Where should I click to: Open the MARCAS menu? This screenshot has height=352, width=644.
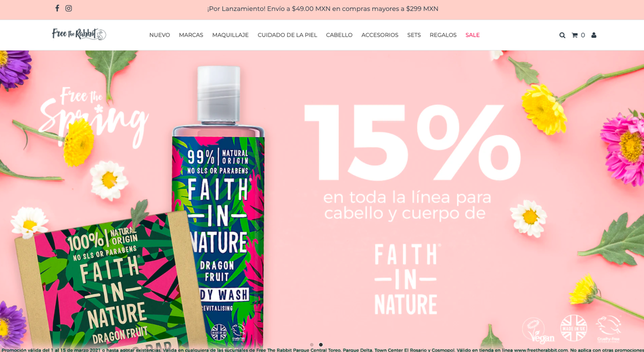(x=191, y=35)
